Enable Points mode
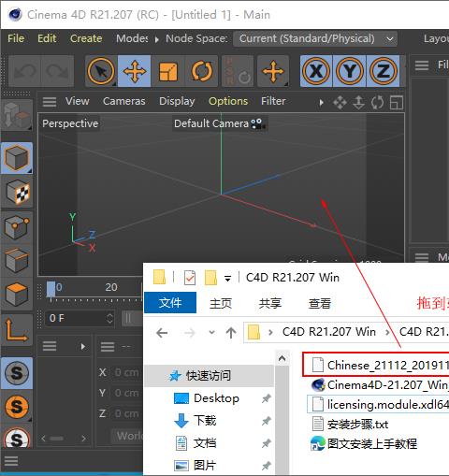 tap(17, 226)
